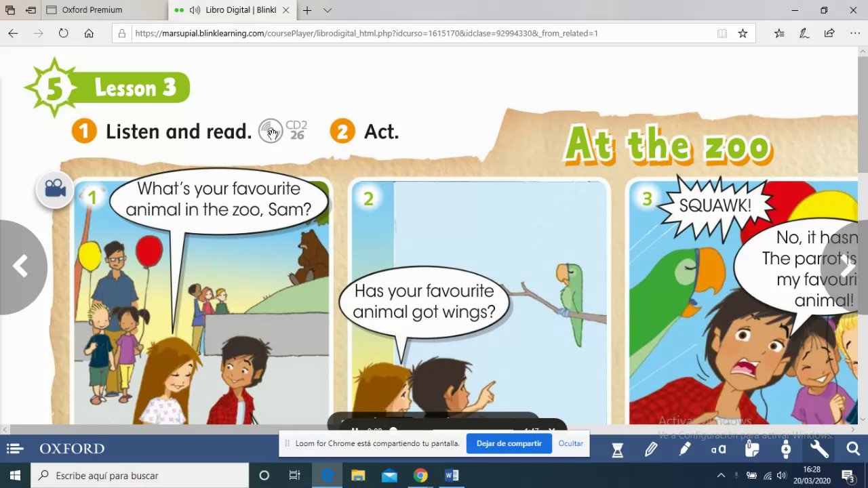This screenshot has width=868, height=488.
Task: Show hidden system tray icons
Action: pyautogui.click(x=720, y=476)
